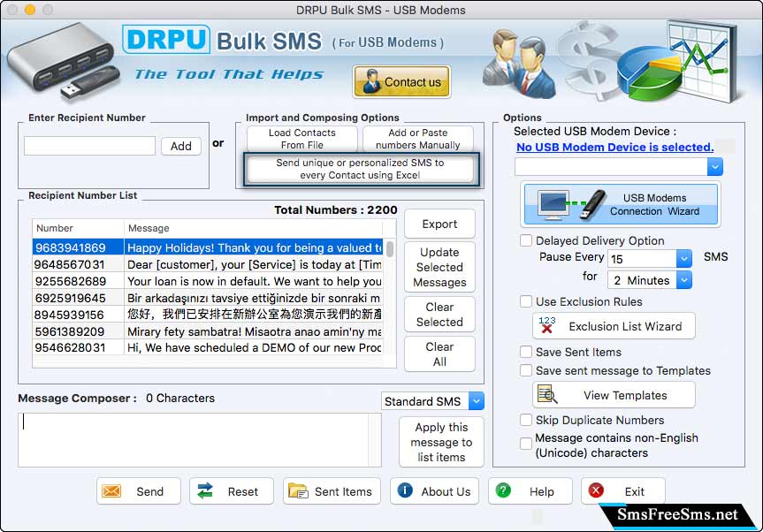Enable the Delayed Delivery Option checkbox
Viewport: 763px width, 532px height.
coord(526,240)
